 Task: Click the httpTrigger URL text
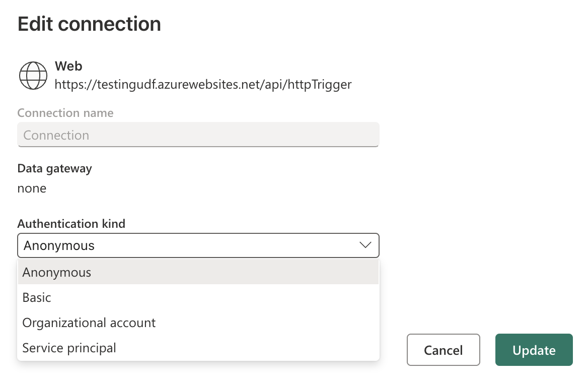203,84
